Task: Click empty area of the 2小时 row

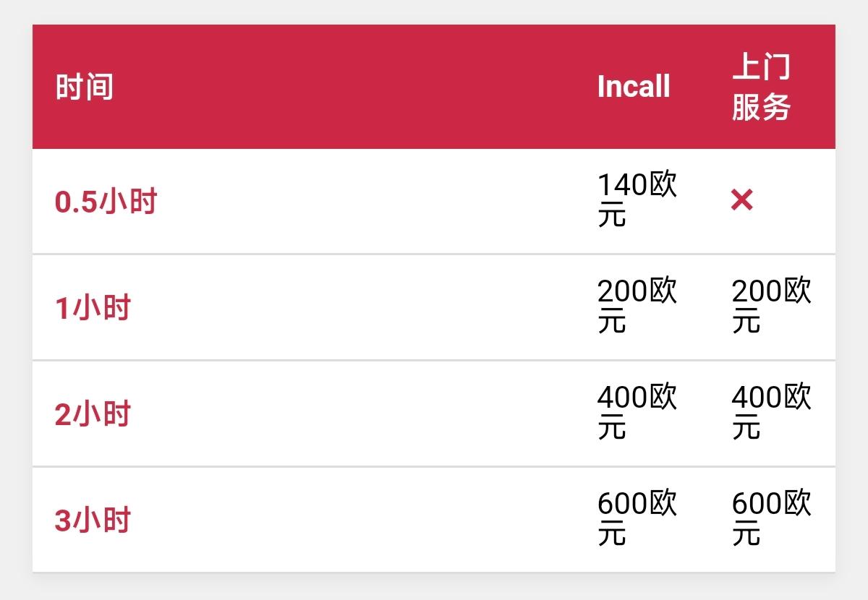Action: tap(362, 413)
